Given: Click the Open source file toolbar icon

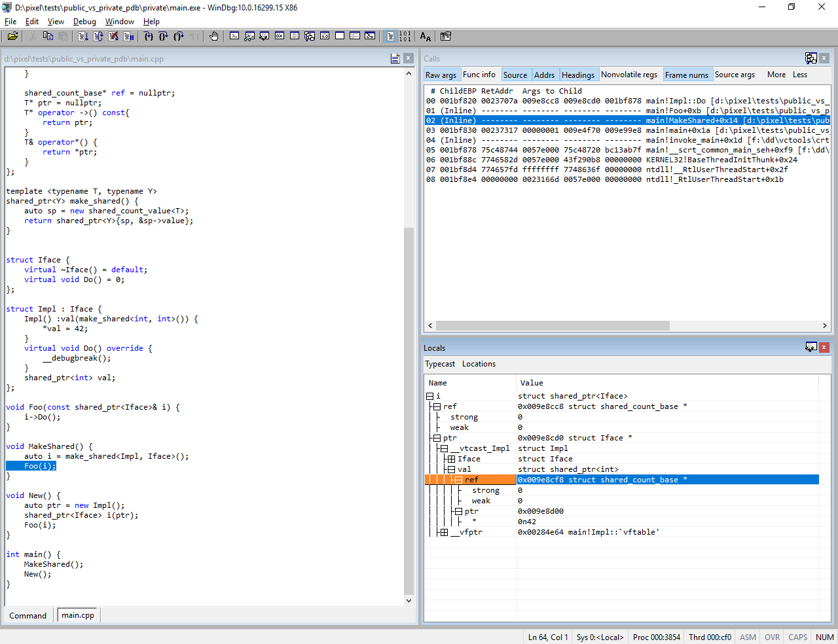Looking at the screenshot, I should (x=12, y=37).
